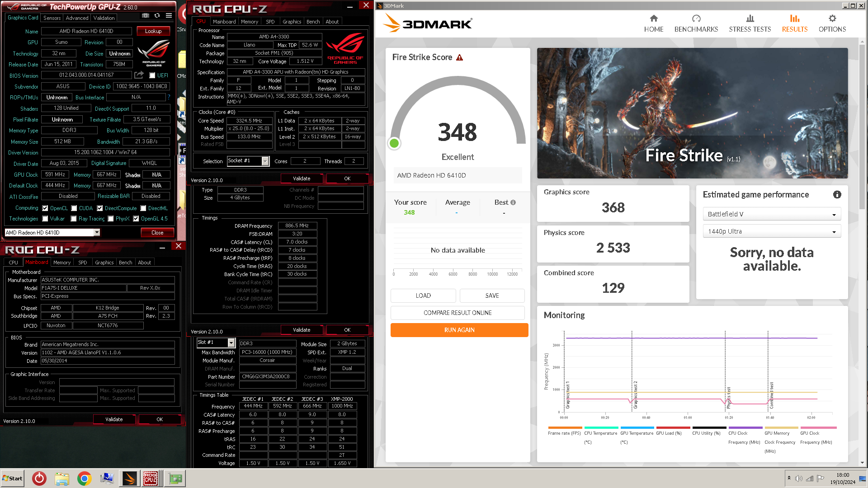
Task: Open BENCHMARKS in 3DMark navigation
Action: [696, 23]
